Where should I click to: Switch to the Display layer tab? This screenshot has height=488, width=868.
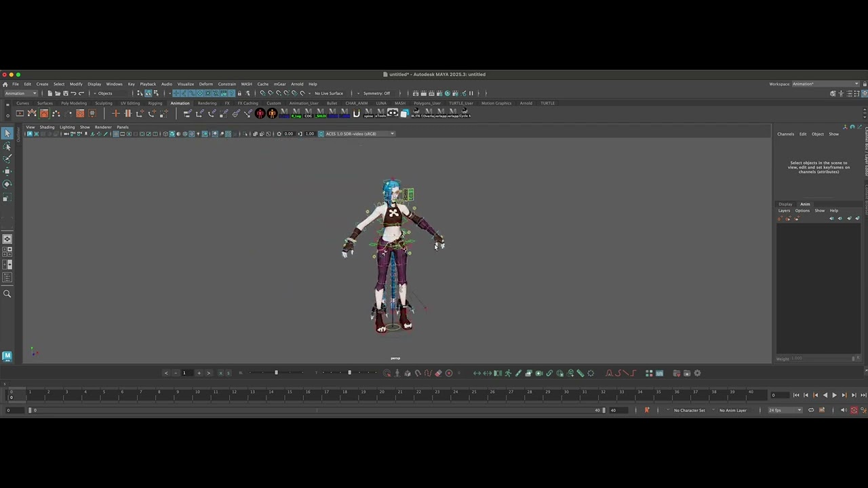click(785, 204)
